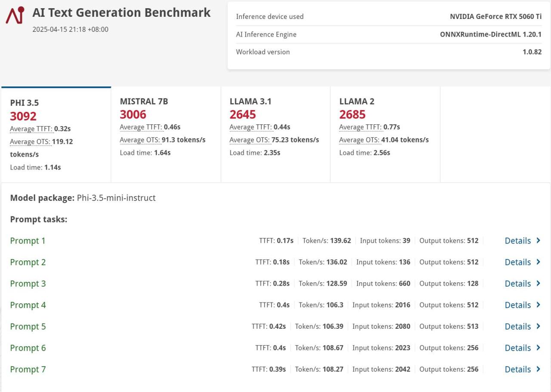This screenshot has height=392, width=551.
Task: Click the AI benchmark logo icon
Action: [x=15, y=15]
